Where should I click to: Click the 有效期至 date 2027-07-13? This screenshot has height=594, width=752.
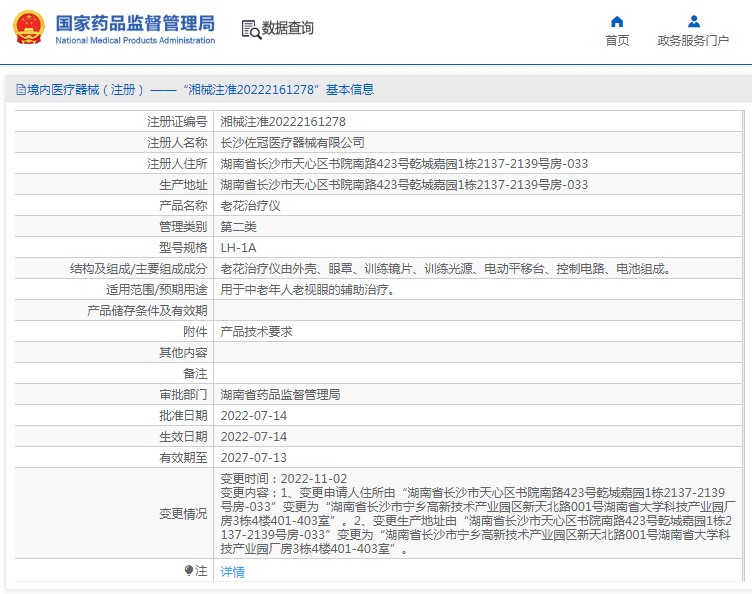(x=253, y=458)
